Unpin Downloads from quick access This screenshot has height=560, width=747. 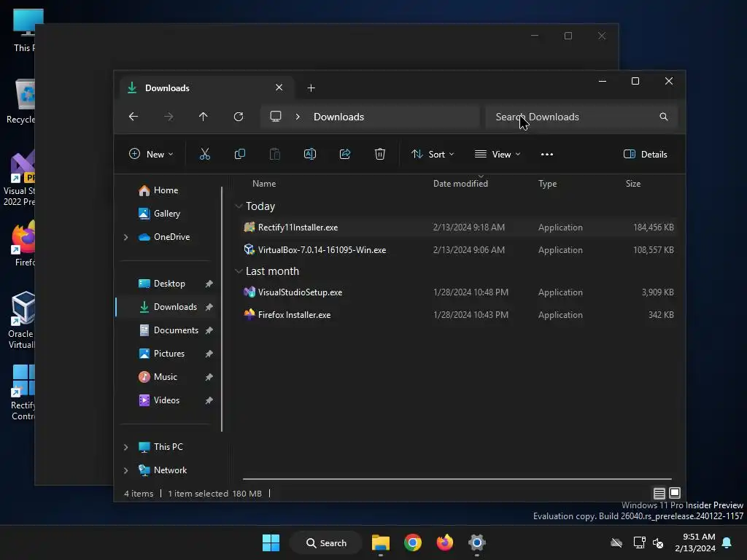coord(209,307)
